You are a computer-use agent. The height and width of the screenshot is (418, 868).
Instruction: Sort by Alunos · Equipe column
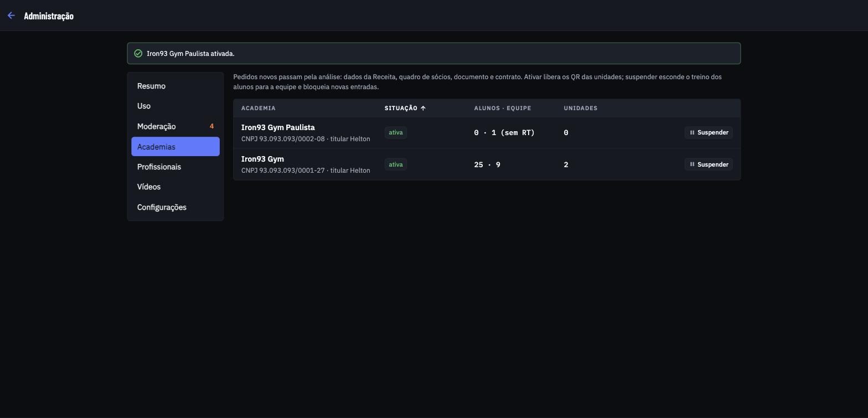(x=503, y=108)
